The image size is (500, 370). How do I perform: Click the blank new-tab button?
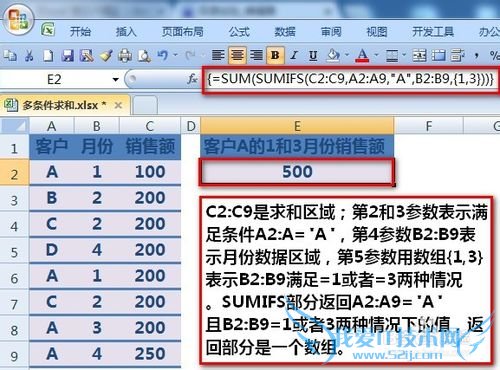pos(145,105)
